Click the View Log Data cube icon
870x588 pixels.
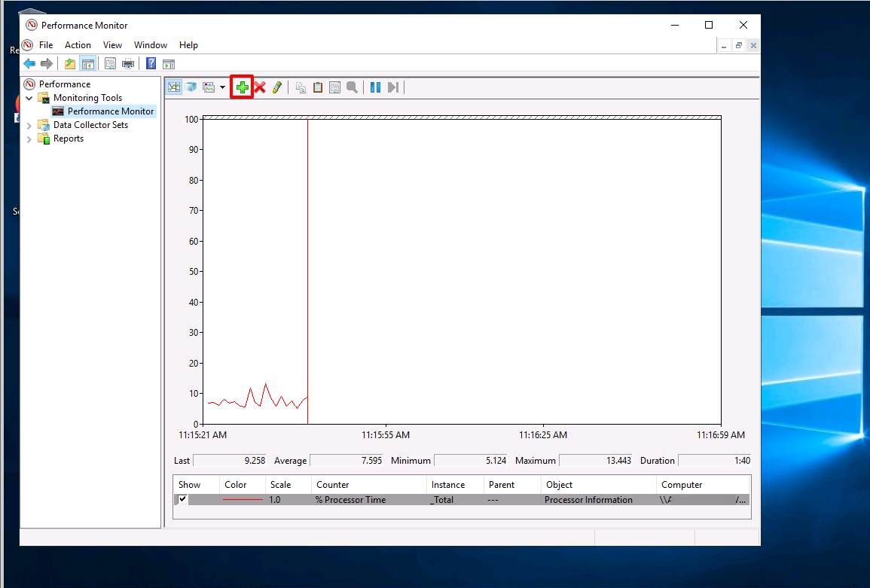[x=191, y=87]
